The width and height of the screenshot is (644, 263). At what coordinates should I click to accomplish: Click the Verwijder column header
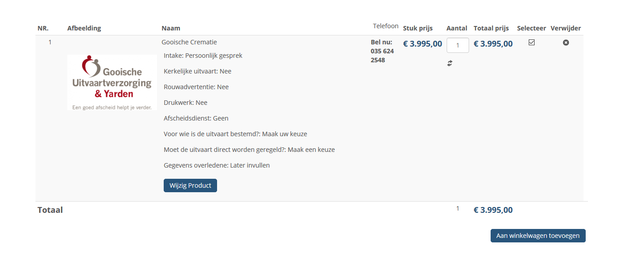[x=566, y=28]
